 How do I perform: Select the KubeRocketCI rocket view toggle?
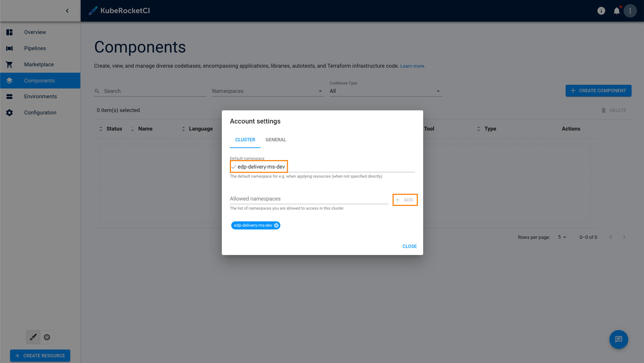tap(33, 337)
